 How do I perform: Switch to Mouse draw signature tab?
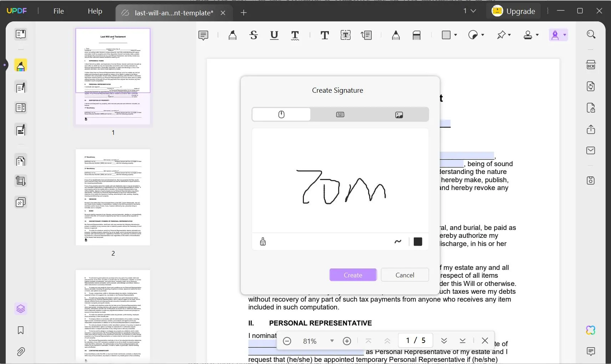tap(281, 114)
